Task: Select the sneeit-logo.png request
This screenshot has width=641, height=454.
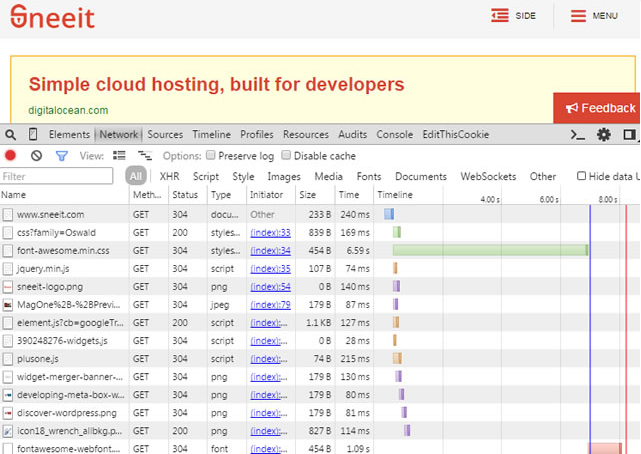Action: click(320, 286)
